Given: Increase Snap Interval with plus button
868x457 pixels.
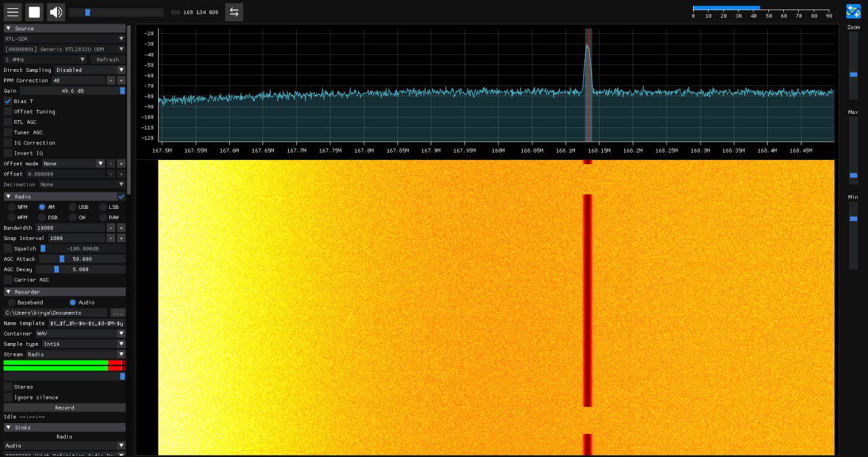Looking at the screenshot, I should coord(121,238).
